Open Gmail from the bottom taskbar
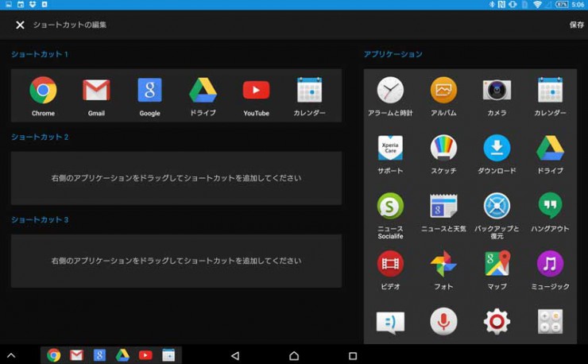The width and height of the screenshot is (588, 364). [76, 355]
